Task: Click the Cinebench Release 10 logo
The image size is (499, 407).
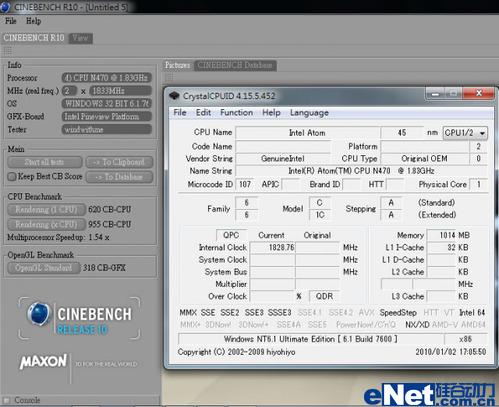Action: tap(79, 318)
